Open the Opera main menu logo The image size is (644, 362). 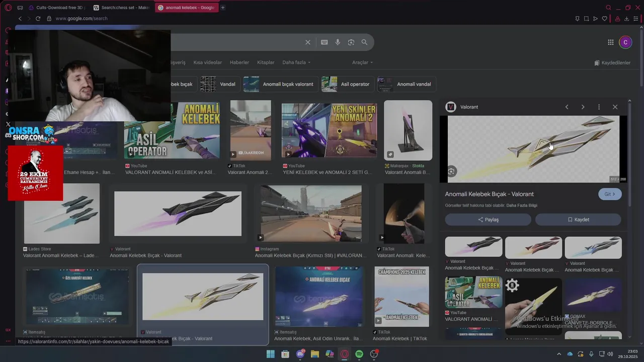pyautogui.click(x=8, y=8)
